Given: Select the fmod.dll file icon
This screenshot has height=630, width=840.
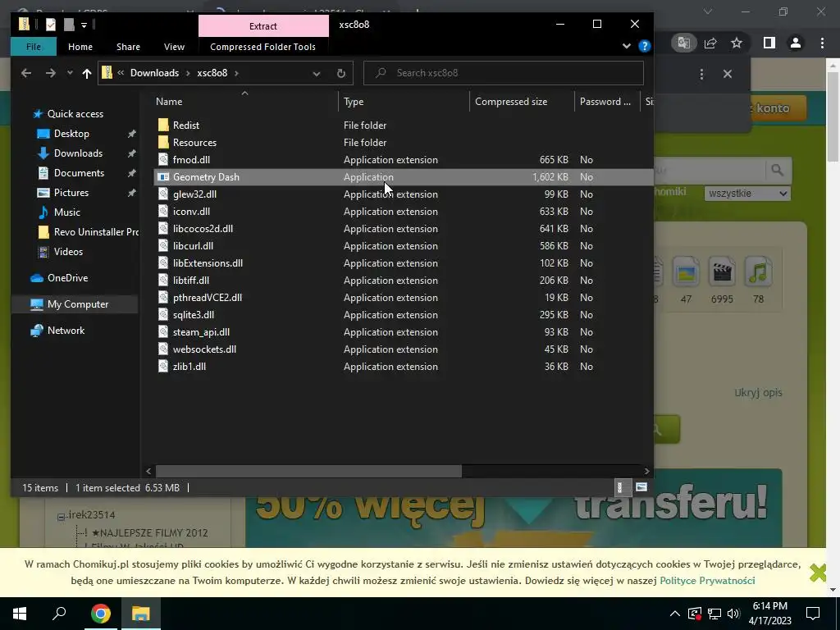Looking at the screenshot, I should point(163,160).
